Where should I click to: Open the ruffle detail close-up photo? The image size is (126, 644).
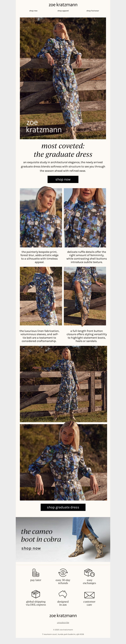[x=85, y=218]
